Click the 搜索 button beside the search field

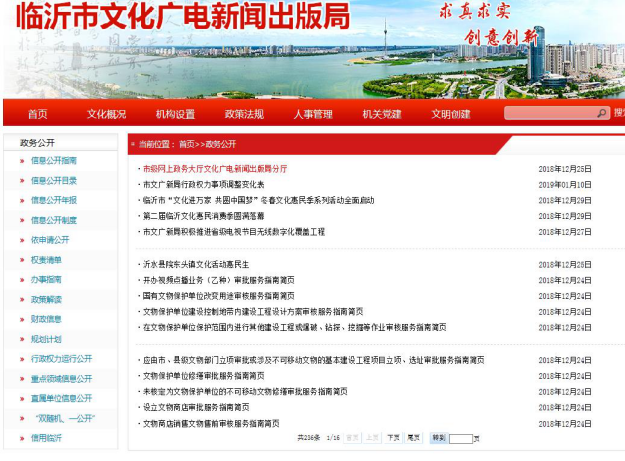(x=619, y=113)
